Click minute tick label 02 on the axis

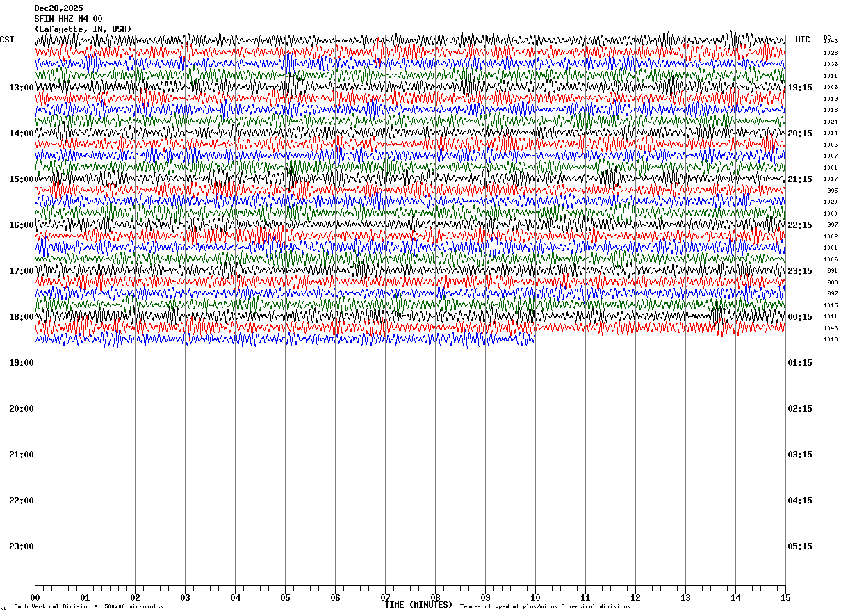135,597
